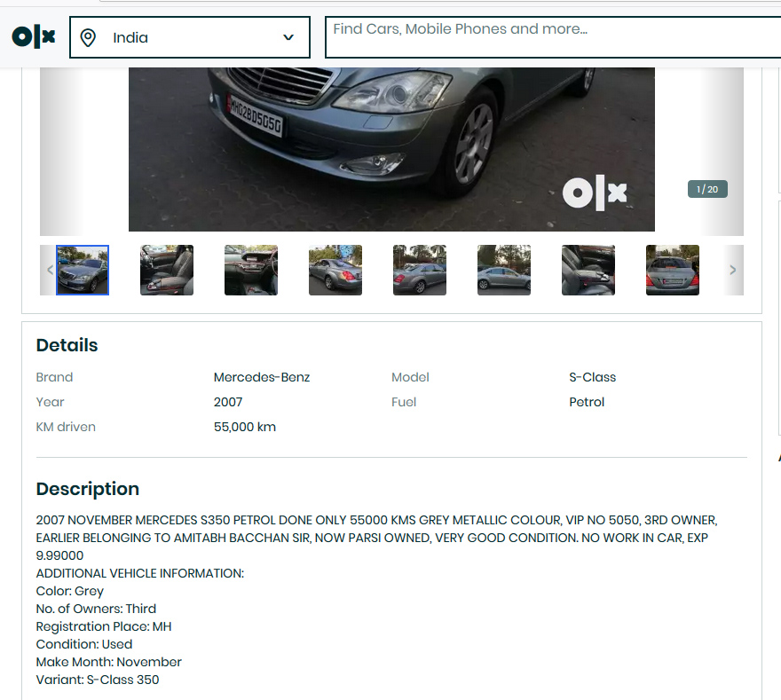The width and height of the screenshot is (781, 700).
Task: Click the 'Variant: S-Class 350' line
Action: pyautogui.click(x=98, y=680)
